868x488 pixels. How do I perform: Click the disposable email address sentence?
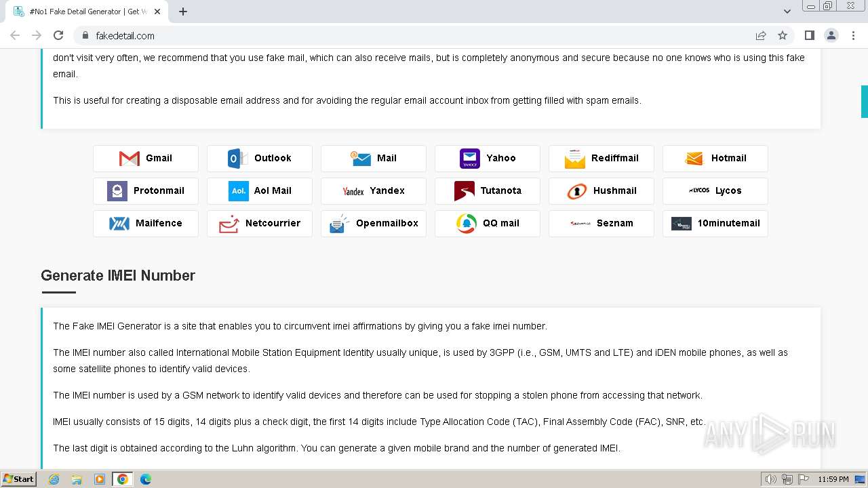347,100
